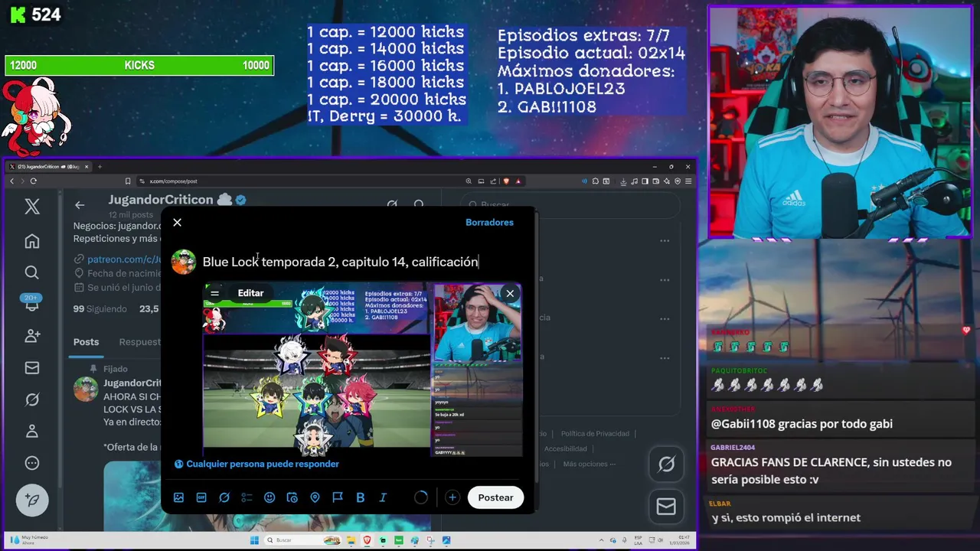Image resolution: width=980 pixels, height=551 pixels.
Task: Go to Home in X sidebar
Action: point(32,241)
